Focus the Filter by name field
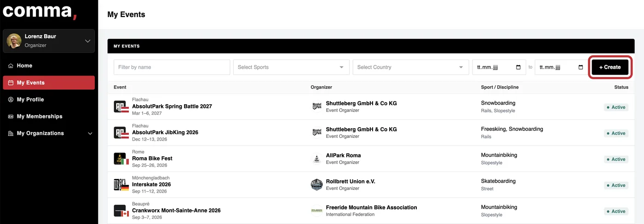The width and height of the screenshot is (644, 224). [172, 67]
